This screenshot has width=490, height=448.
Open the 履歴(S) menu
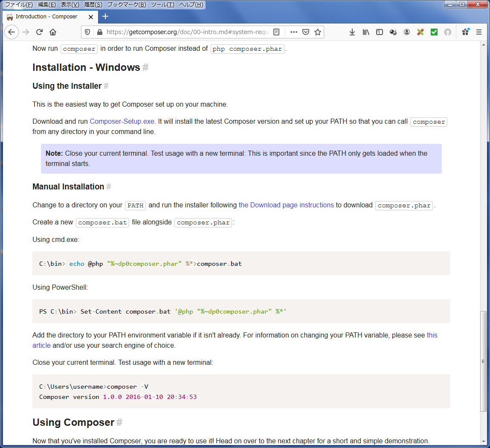click(93, 5)
